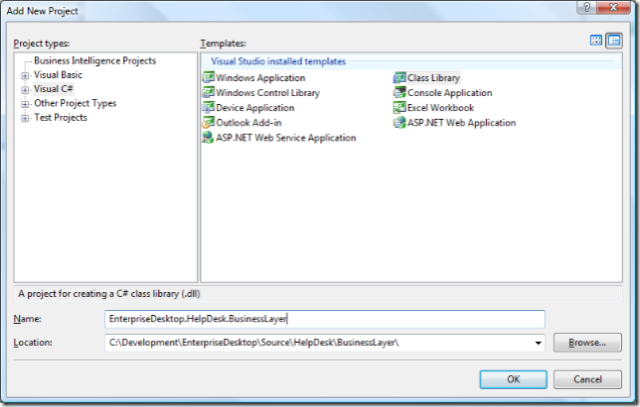Choose the Console Application template icon
Image resolution: width=640 pixels, height=407 pixels.
399,93
